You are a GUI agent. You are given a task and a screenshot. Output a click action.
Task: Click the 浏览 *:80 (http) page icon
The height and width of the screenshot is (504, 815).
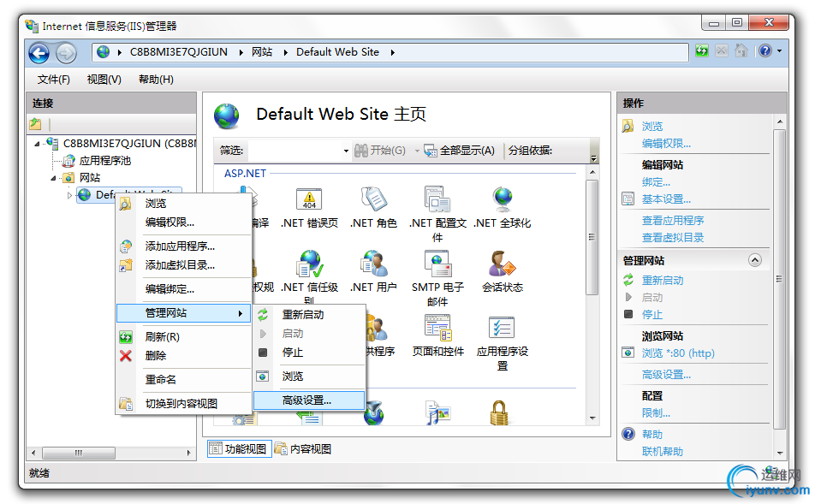point(628,353)
